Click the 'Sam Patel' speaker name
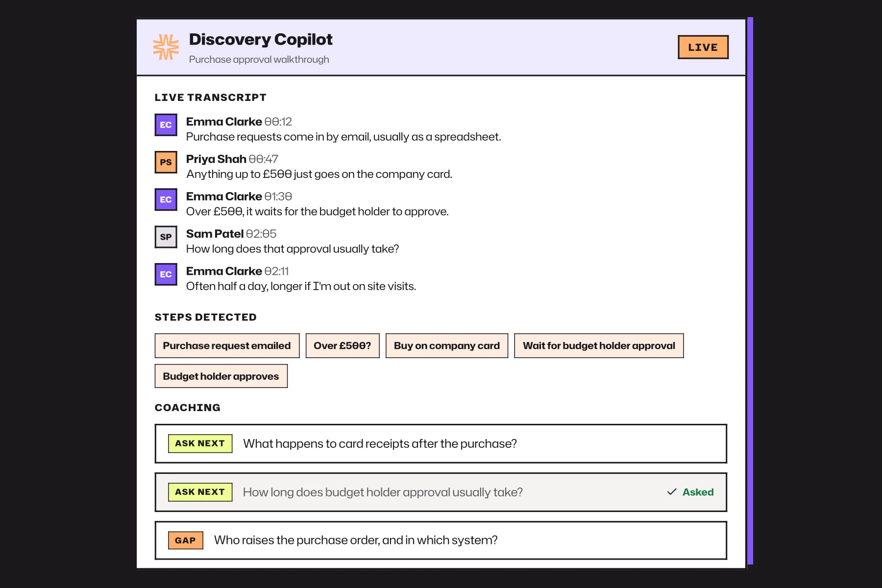 [215, 234]
